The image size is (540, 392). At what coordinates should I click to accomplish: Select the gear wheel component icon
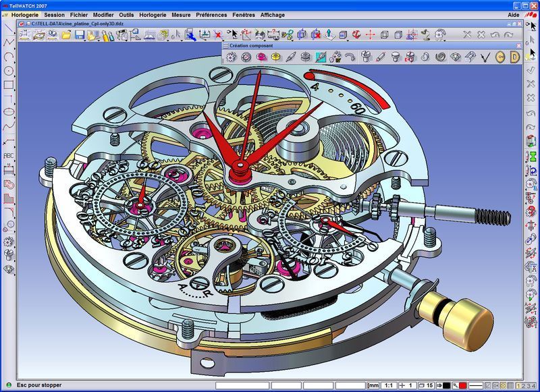(x=231, y=57)
